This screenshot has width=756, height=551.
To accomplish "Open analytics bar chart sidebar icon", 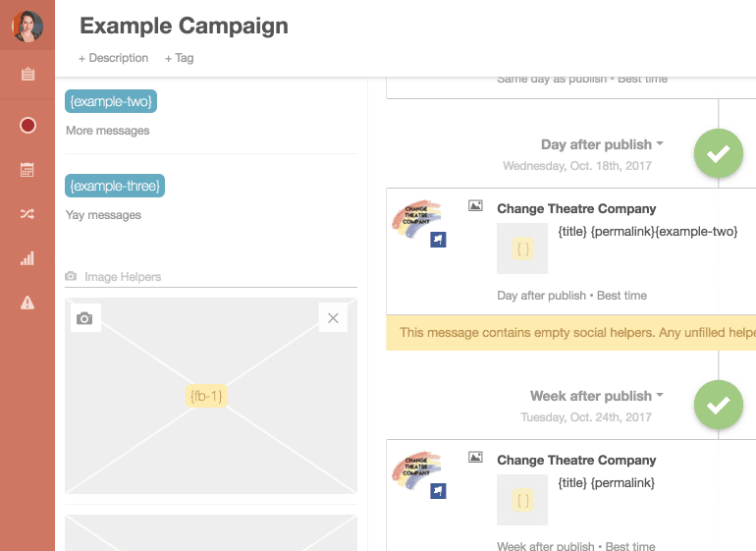I will (x=27, y=258).
